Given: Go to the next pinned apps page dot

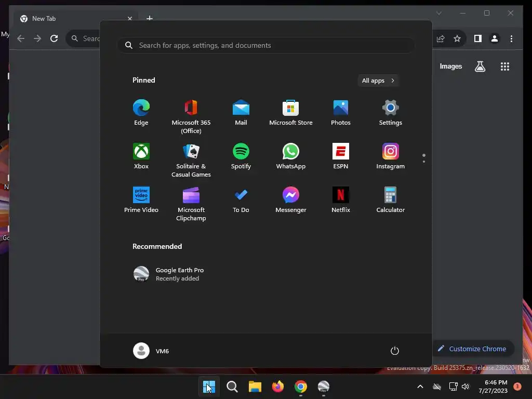Looking at the screenshot, I should click(x=424, y=162).
